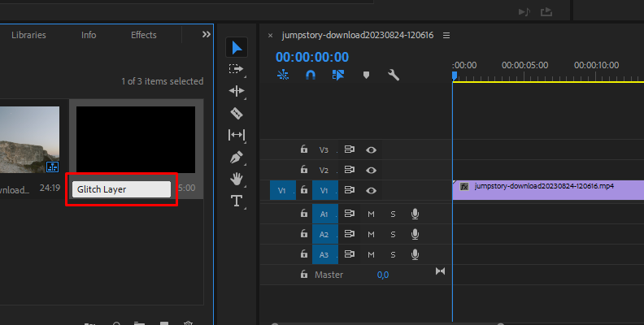Image resolution: width=644 pixels, height=325 pixels.
Task: Hide the V3 track output
Action: pyautogui.click(x=372, y=149)
